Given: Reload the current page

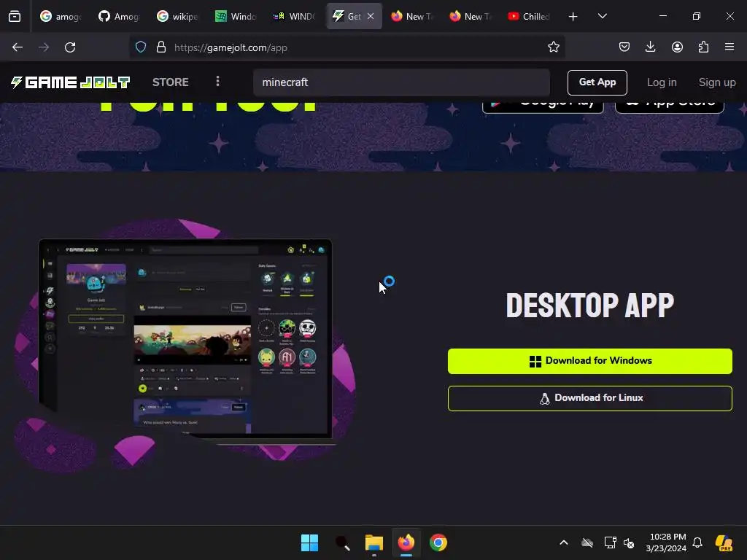Looking at the screenshot, I should coord(70,47).
